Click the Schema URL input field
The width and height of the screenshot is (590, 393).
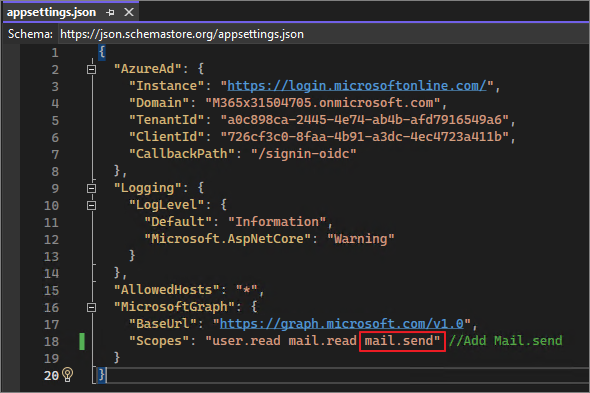324,34
